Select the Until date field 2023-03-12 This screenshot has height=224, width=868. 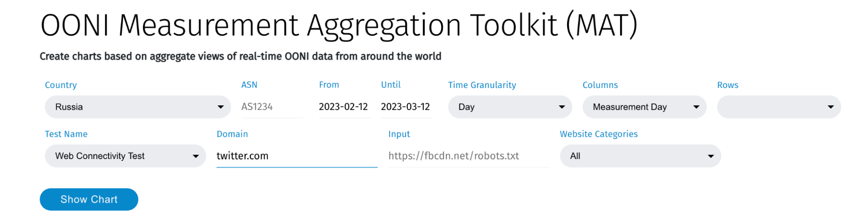click(x=406, y=107)
